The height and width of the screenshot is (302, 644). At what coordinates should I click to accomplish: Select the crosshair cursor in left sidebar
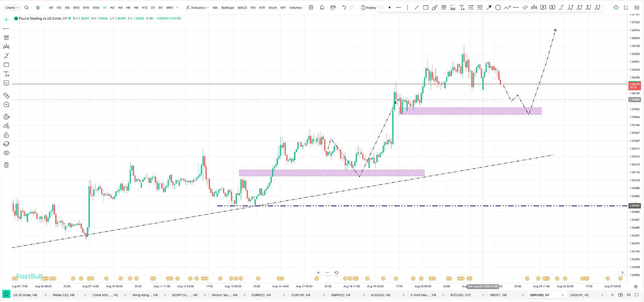coord(6,20)
